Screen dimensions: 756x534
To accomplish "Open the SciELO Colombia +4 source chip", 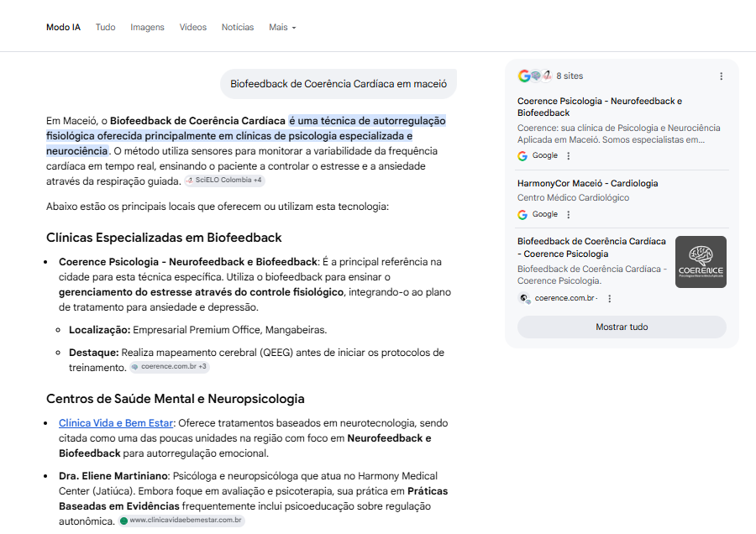I will pos(224,181).
